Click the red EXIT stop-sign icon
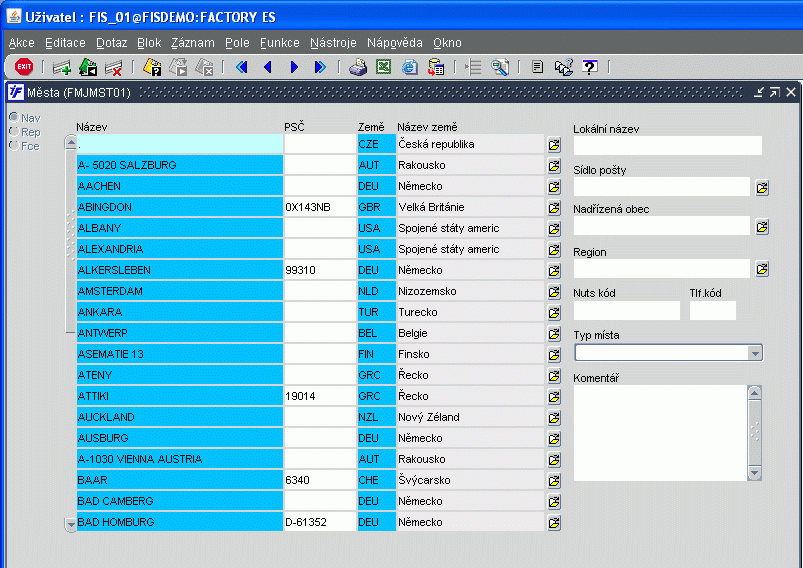The image size is (803, 568). [x=24, y=67]
